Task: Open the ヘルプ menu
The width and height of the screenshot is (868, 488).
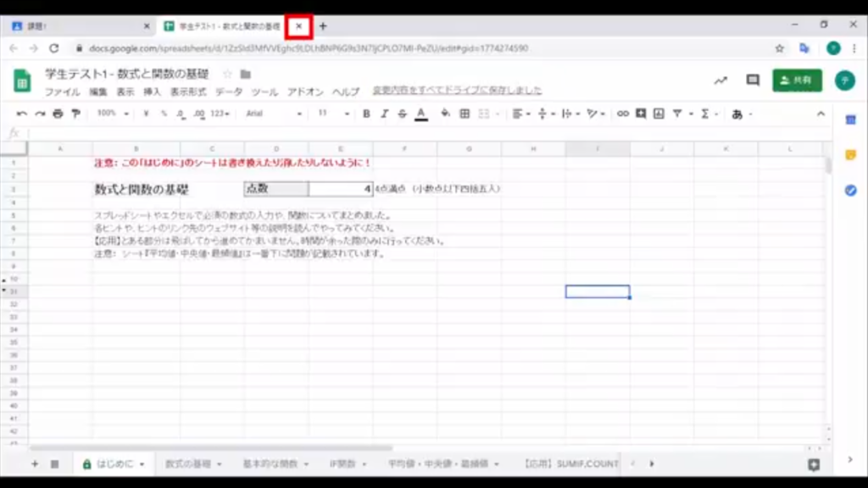Action: coord(346,91)
